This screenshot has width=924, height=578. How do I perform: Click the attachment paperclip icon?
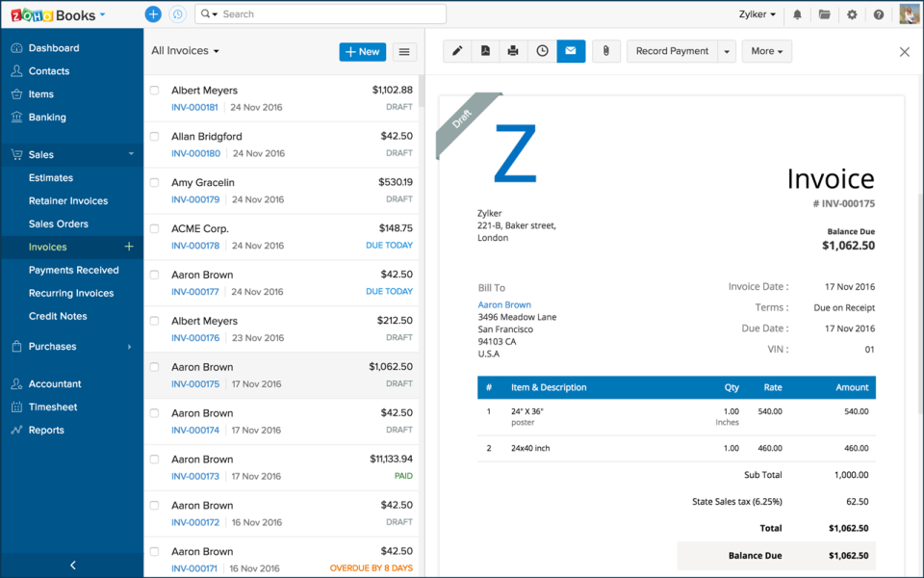point(605,51)
